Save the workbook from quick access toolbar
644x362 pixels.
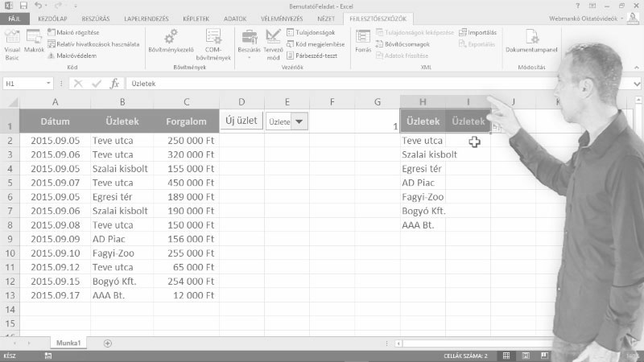pyautogui.click(x=23, y=6)
